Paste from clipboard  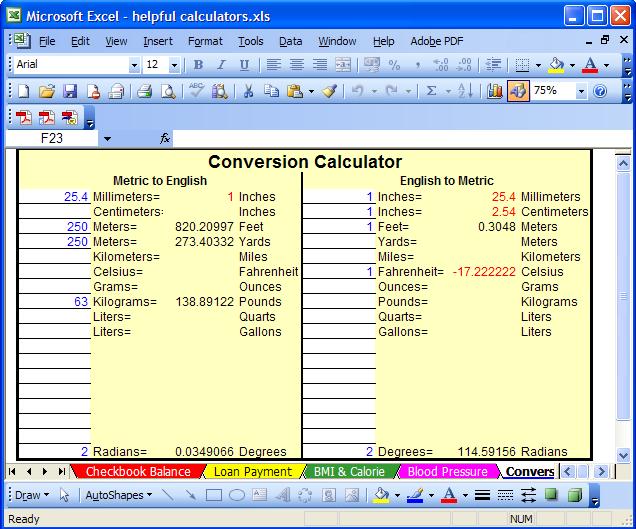pos(295,91)
